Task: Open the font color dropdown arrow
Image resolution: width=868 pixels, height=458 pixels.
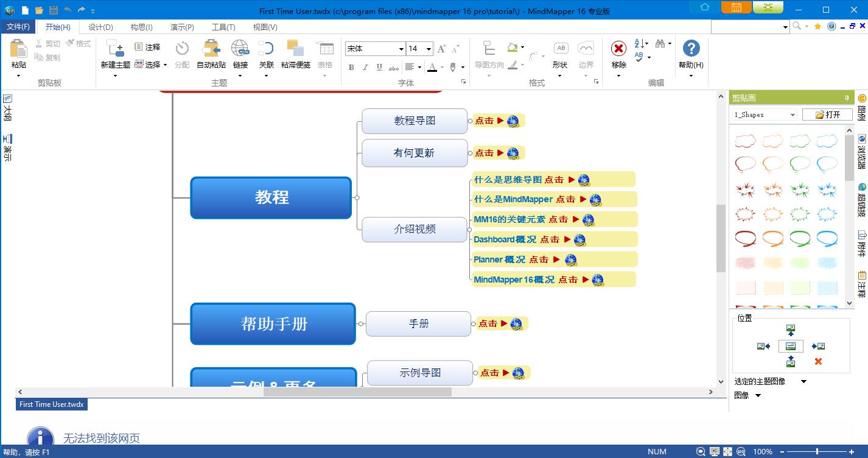Action: click(x=443, y=68)
